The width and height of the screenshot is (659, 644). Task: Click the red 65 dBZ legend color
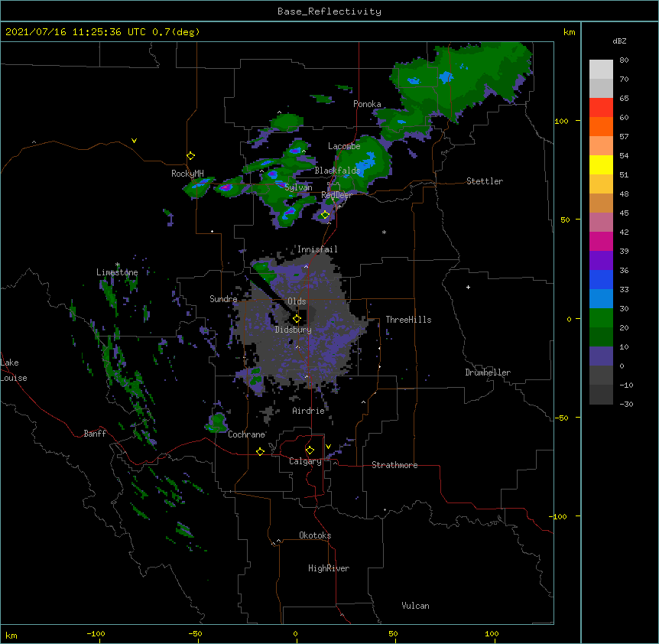(601, 108)
